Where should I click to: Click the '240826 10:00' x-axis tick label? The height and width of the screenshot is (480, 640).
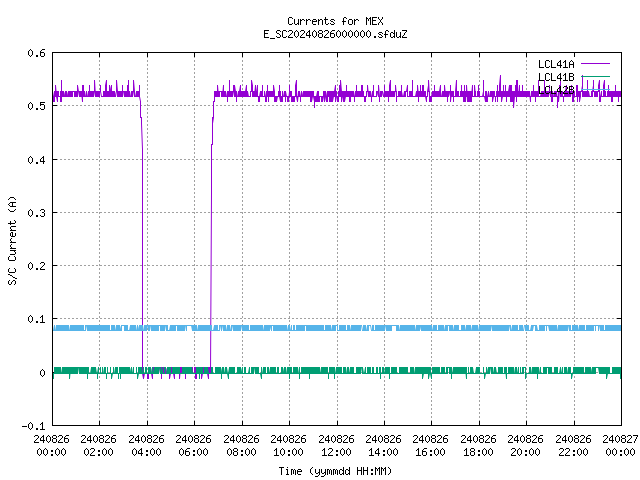point(288,446)
